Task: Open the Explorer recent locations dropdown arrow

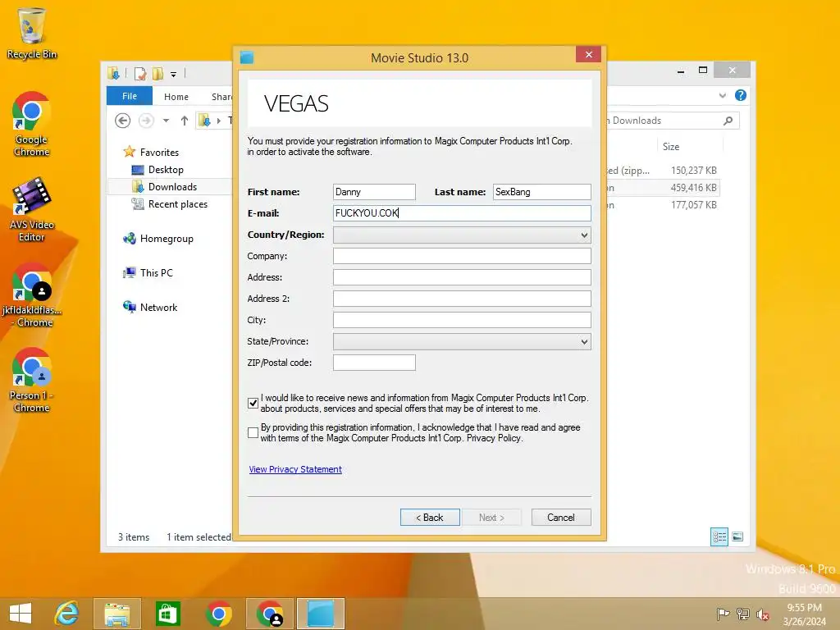Action: [166, 121]
